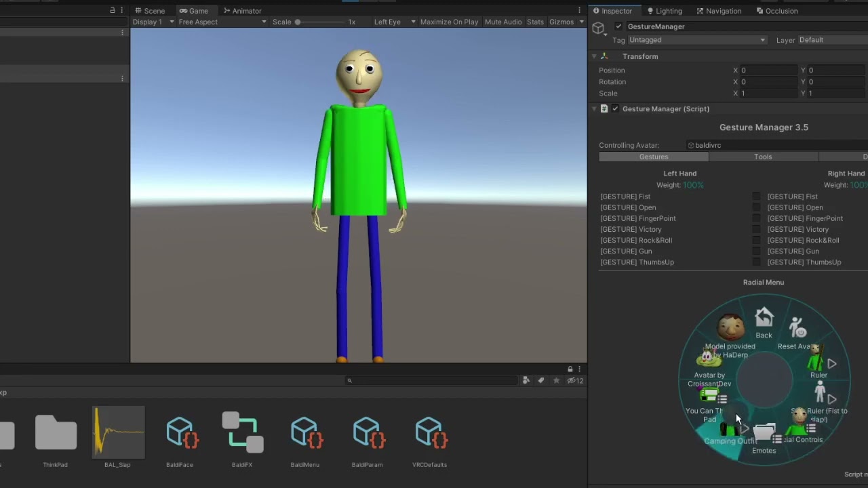Select the BAL_Slap audio clip asset
Image resolution: width=868 pixels, height=488 pixels.
[x=118, y=438]
